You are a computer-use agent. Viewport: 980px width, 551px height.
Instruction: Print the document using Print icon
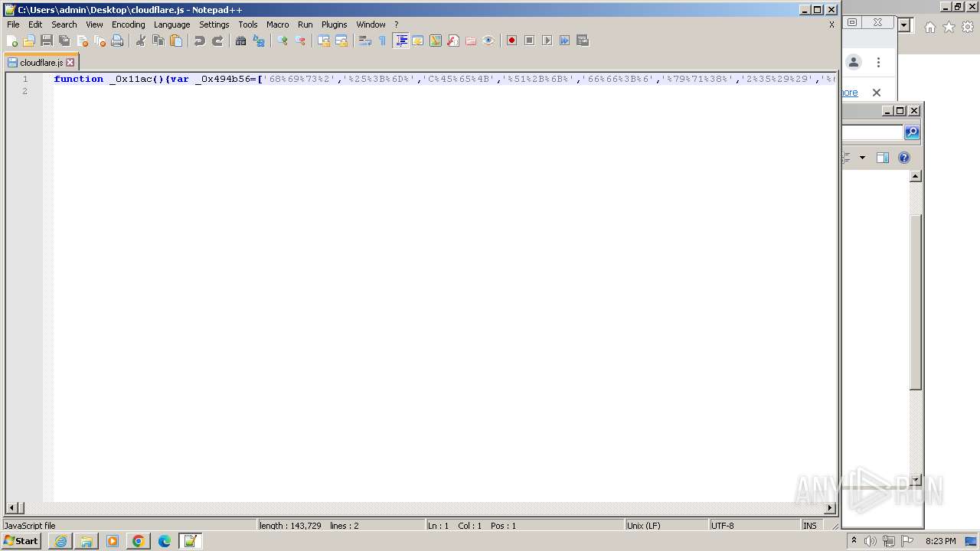tap(117, 41)
